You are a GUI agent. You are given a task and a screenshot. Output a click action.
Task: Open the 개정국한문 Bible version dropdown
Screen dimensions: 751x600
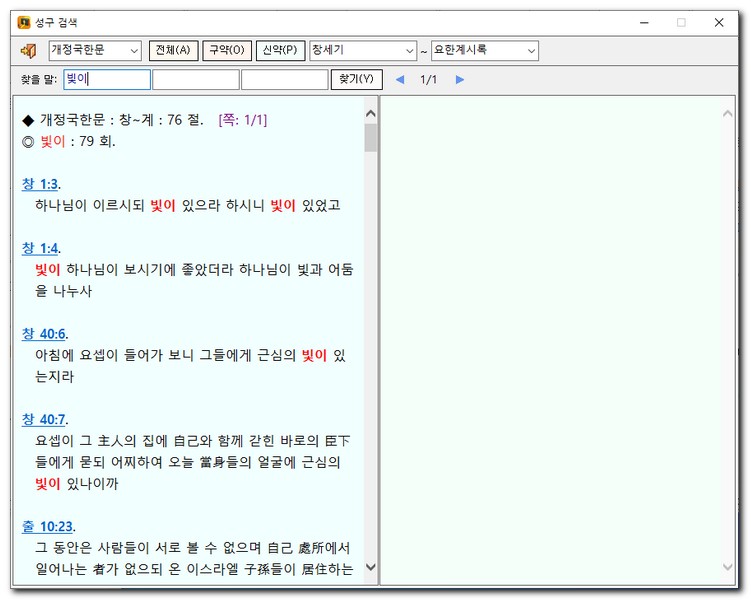[95, 50]
